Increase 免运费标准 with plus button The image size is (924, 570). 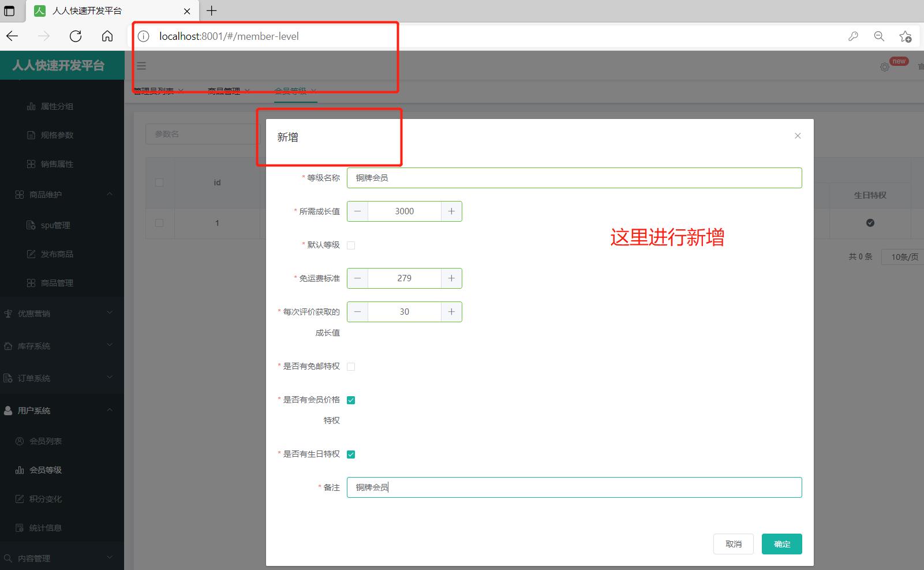click(451, 278)
